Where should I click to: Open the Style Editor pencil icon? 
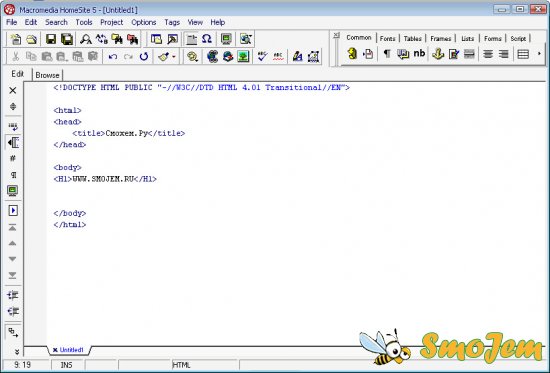(297, 56)
